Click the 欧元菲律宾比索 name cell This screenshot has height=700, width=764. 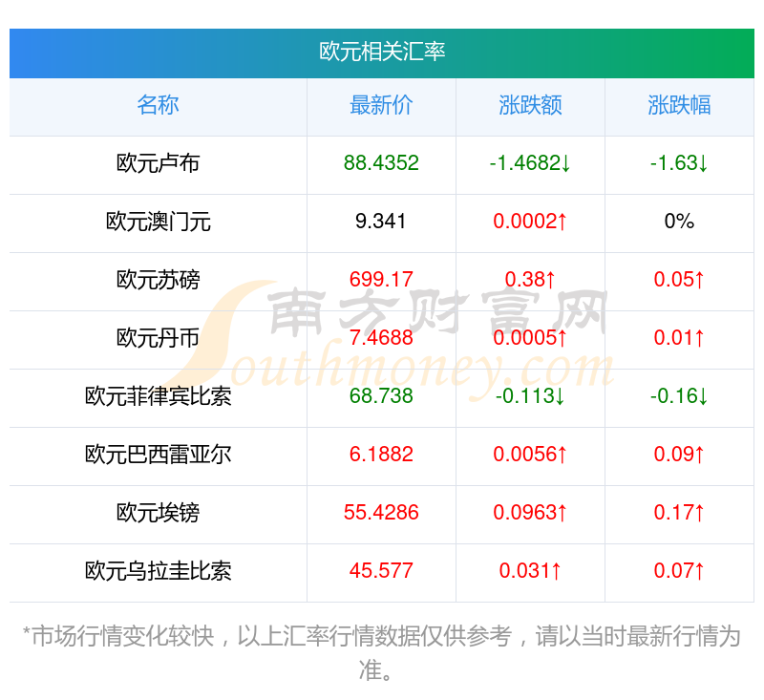coord(158,396)
